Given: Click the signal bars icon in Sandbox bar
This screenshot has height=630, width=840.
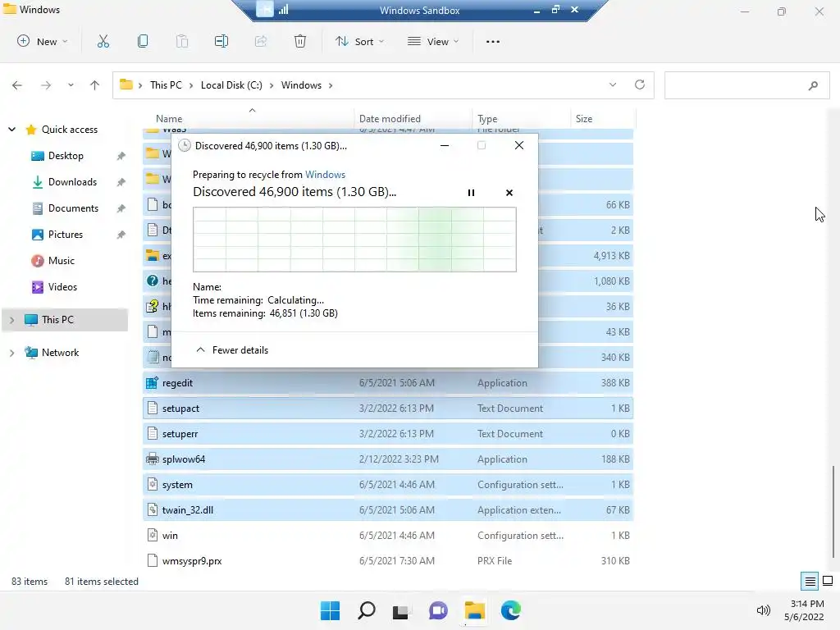Looking at the screenshot, I should [x=283, y=10].
